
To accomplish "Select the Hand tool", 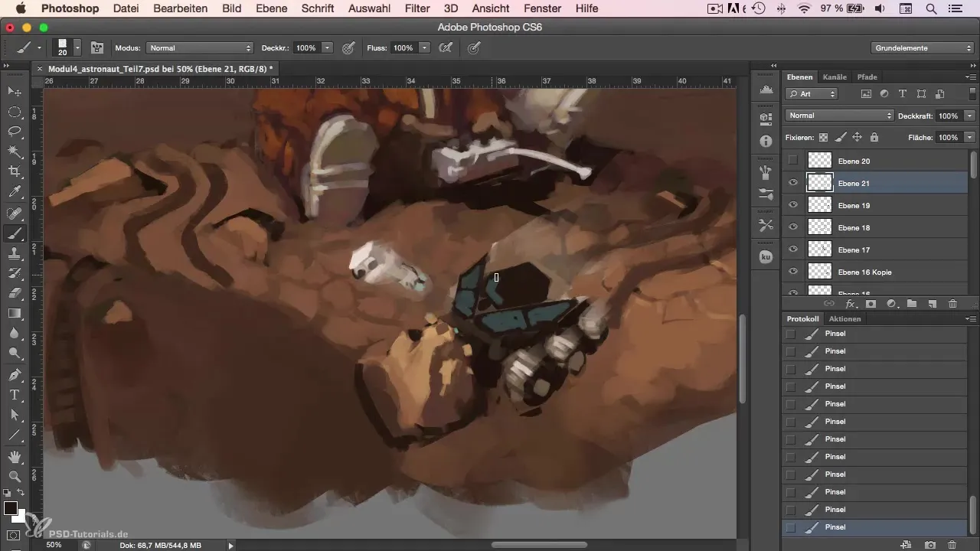I will [x=15, y=457].
